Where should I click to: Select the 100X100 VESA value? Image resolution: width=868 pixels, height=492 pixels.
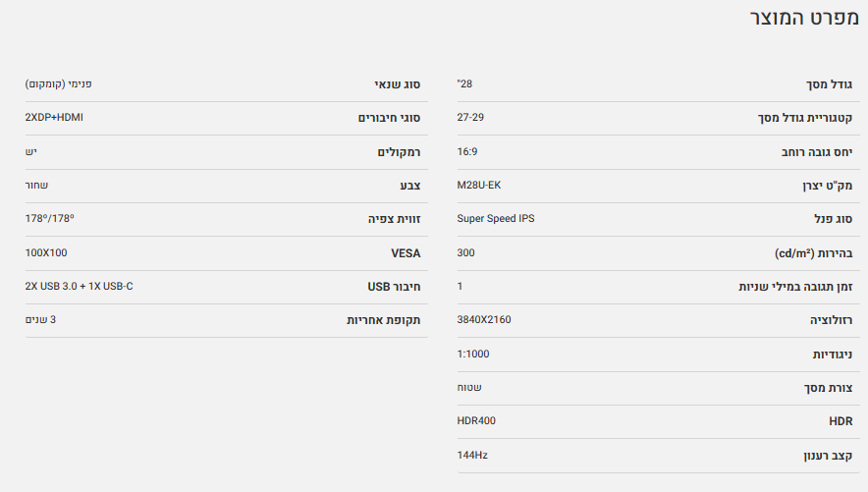pyautogui.click(x=46, y=252)
